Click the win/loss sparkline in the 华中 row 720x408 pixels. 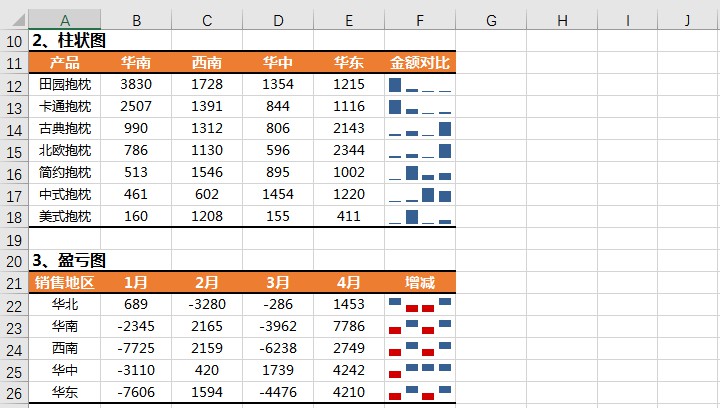(x=420, y=370)
